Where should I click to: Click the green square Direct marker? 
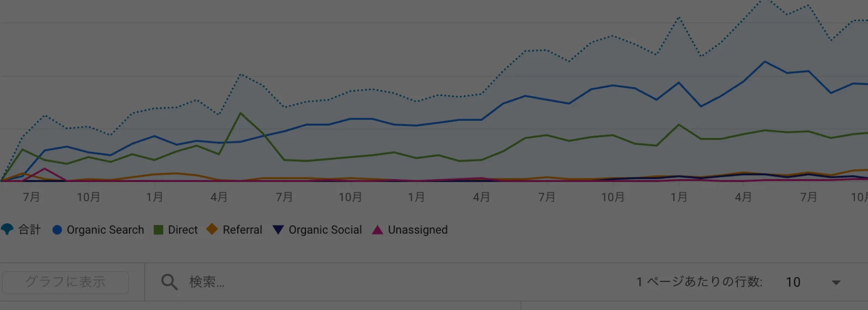coord(158,230)
